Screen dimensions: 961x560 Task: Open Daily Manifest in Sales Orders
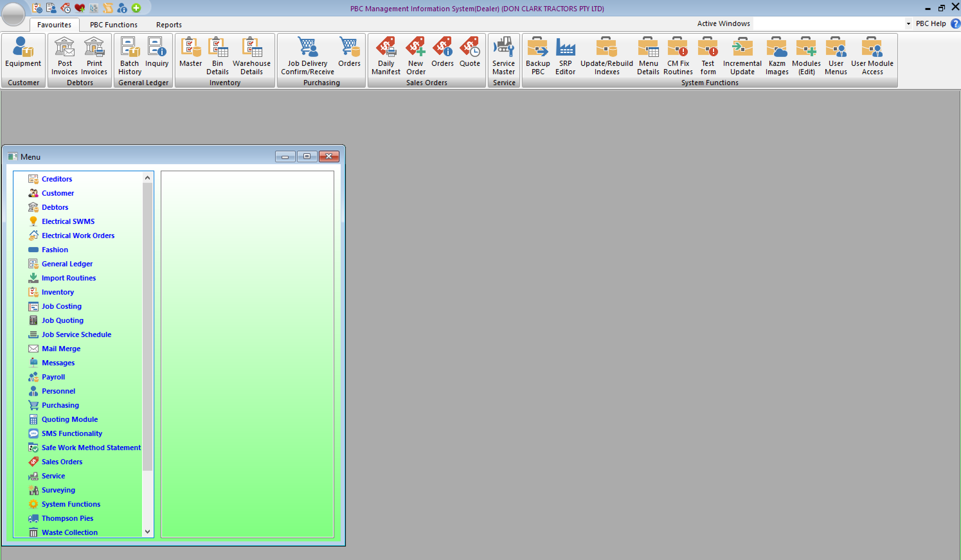[x=386, y=56]
